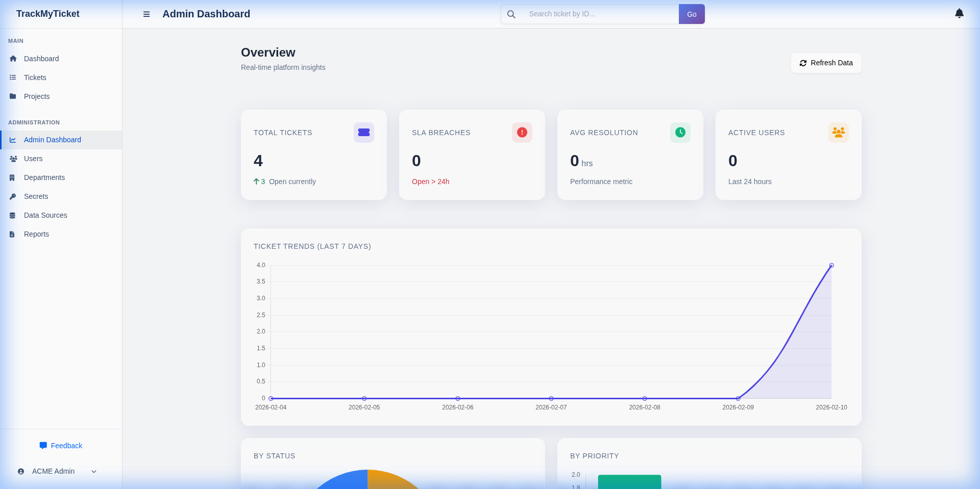The image size is (980, 489).
Task: Click the 'Ticket Trends (Last 7 Days)' heading
Action: pyautogui.click(x=312, y=246)
